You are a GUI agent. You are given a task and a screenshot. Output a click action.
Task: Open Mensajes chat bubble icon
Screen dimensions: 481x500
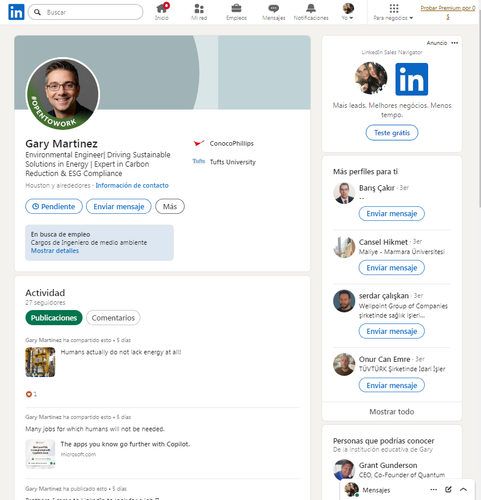274,12
